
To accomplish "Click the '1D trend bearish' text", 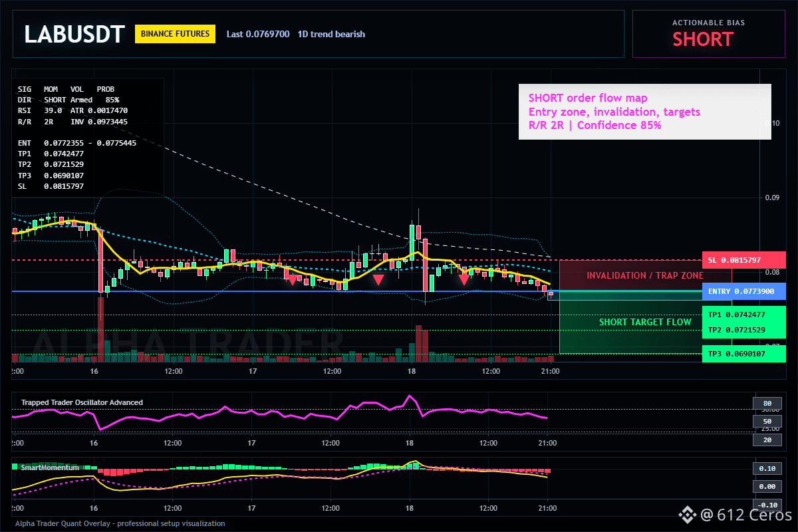I will 331,34.
